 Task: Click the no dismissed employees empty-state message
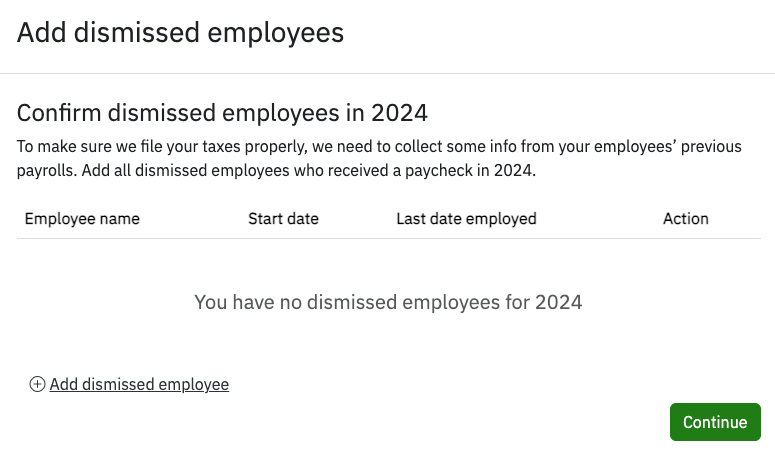tap(388, 301)
